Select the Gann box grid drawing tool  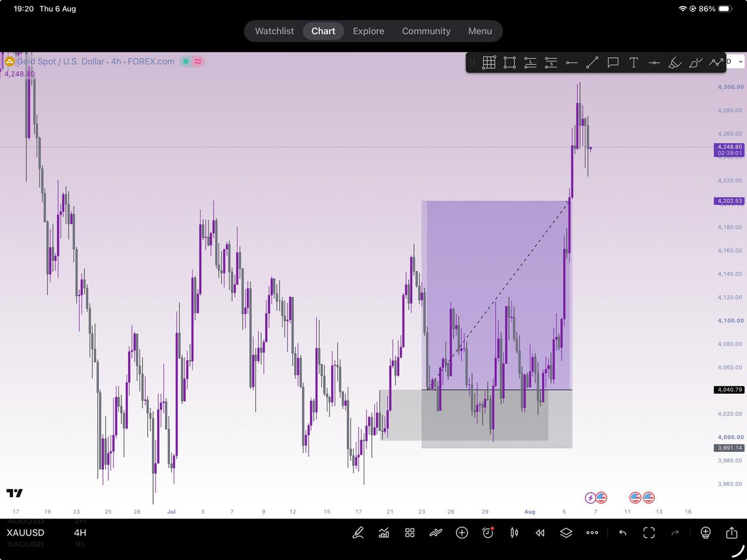[x=489, y=62]
